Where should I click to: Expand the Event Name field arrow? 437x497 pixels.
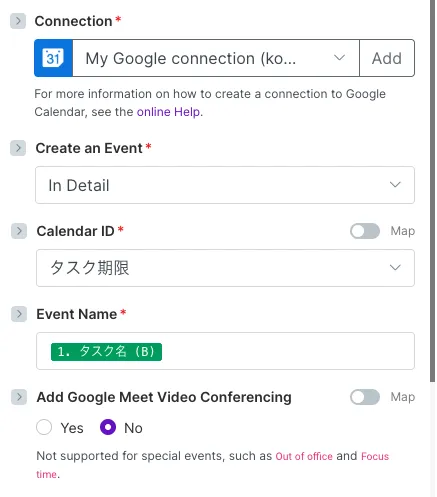[x=19, y=314]
